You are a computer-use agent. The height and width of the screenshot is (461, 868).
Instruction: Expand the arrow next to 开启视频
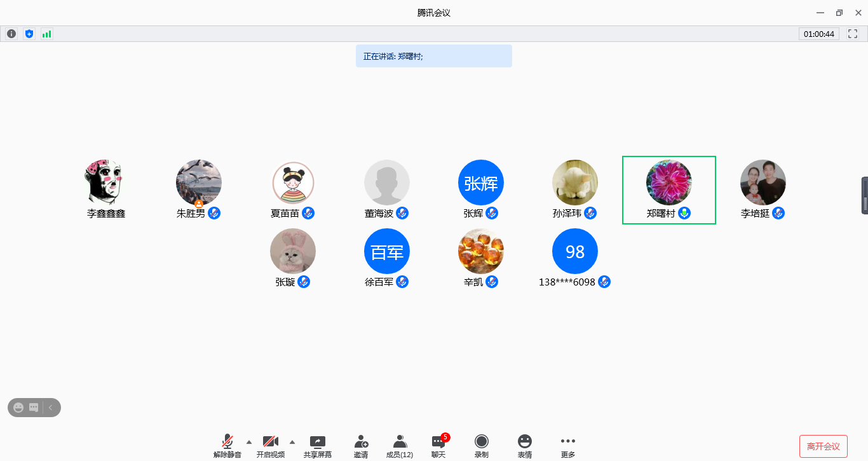pos(292,442)
